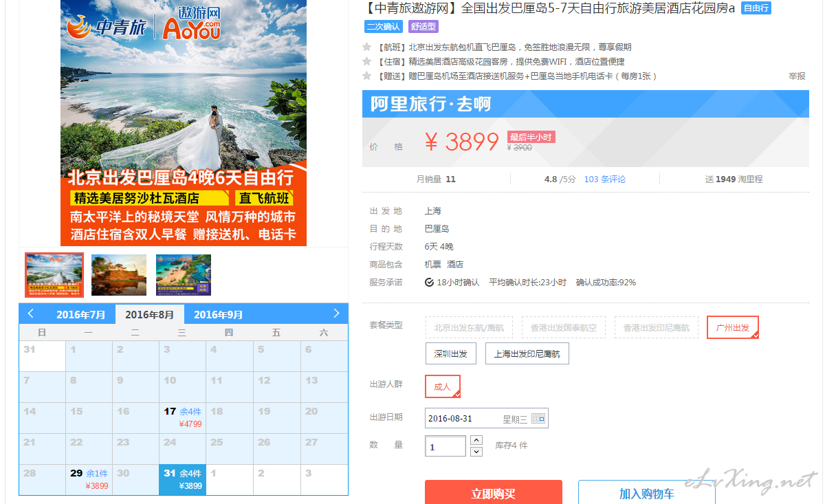Click star icon beside 住宿 description
Screen dimensions: 825x504
(x=367, y=62)
